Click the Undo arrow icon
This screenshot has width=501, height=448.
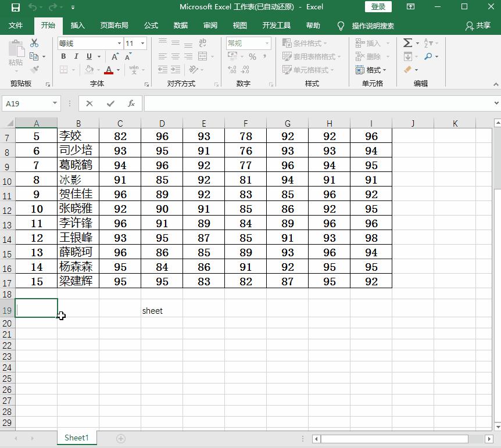pos(33,7)
